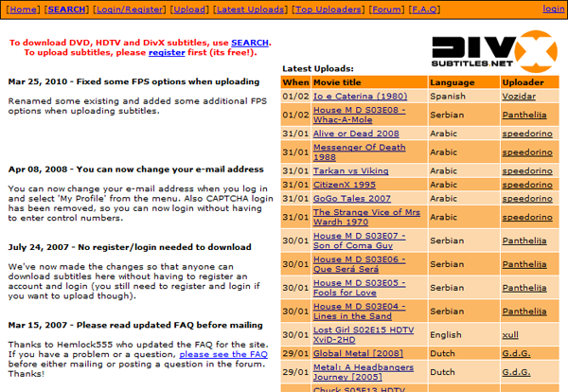The image size is (568, 392).
Task: Click the register link in red notice
Action: tap(167, 52)
